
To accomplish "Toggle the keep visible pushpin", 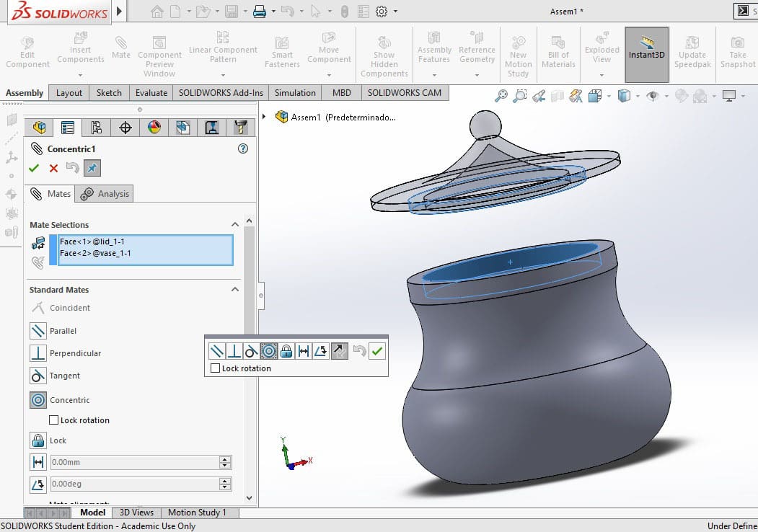I will (x=92, y=168).
